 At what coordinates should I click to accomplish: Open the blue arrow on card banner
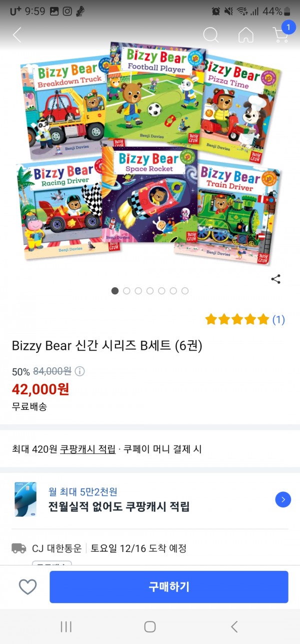pyautogui.click(x=283, y=499)
